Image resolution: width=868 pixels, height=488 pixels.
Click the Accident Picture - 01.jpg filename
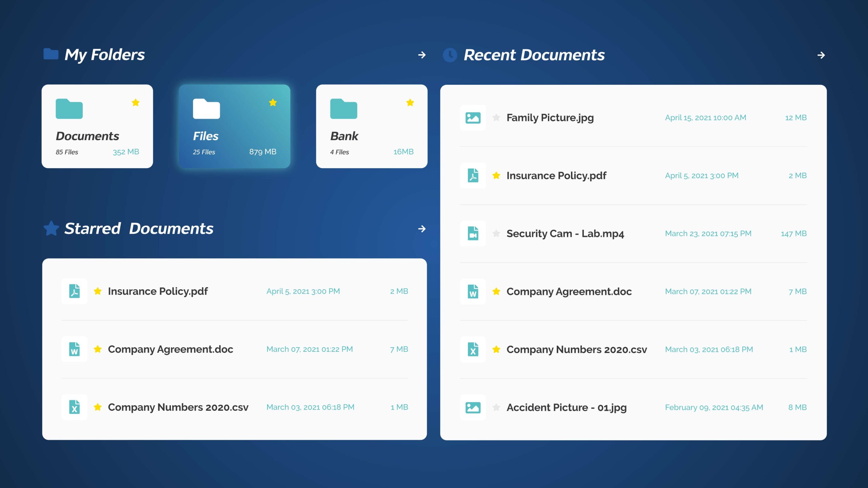point(566,407)
